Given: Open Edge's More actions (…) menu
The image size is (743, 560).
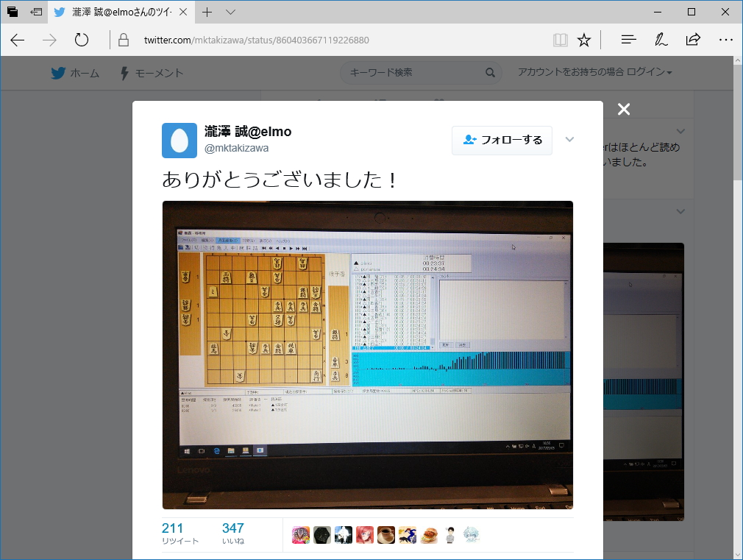Looking at the screenshot, I should point(726,40).
